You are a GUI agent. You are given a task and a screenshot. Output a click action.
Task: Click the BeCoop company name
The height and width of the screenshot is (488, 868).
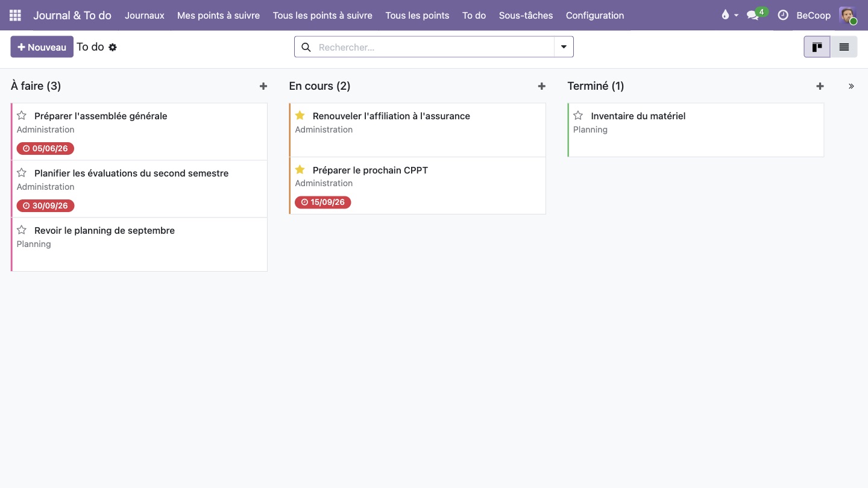point(813,15)
